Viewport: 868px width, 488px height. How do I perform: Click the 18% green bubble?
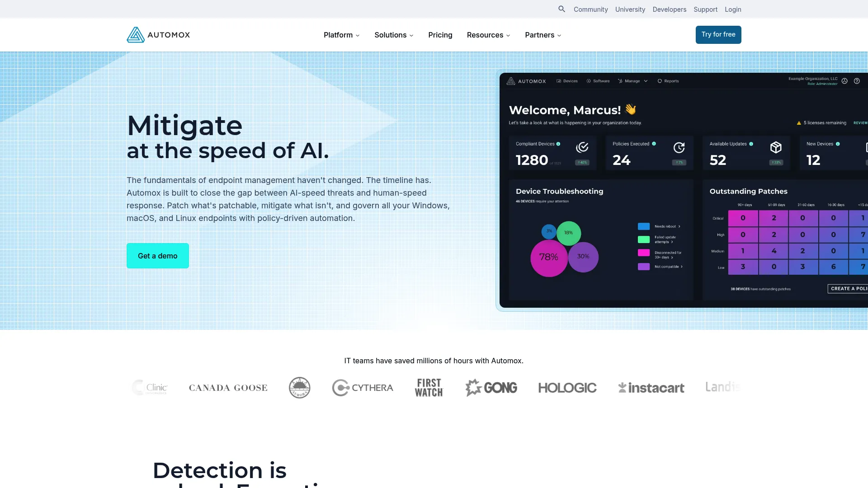tap(569, 233)
